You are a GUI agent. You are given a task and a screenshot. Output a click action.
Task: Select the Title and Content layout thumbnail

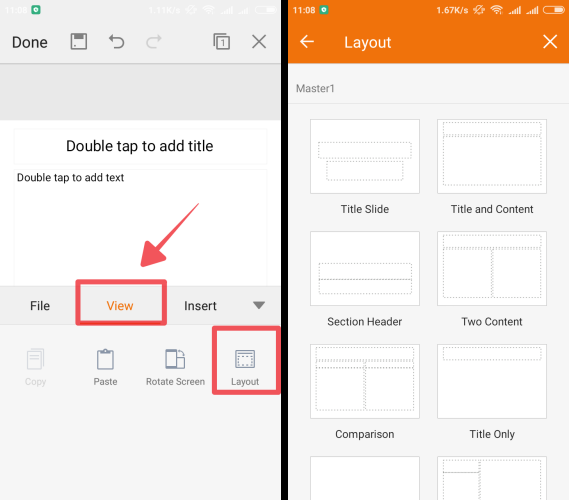pos(492,156)
